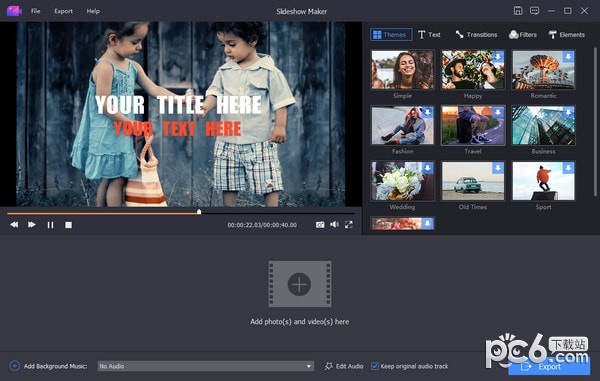Select the Romantic theme thumbnail
Viewport: 600px width, 381px height.
pos(543,70)
